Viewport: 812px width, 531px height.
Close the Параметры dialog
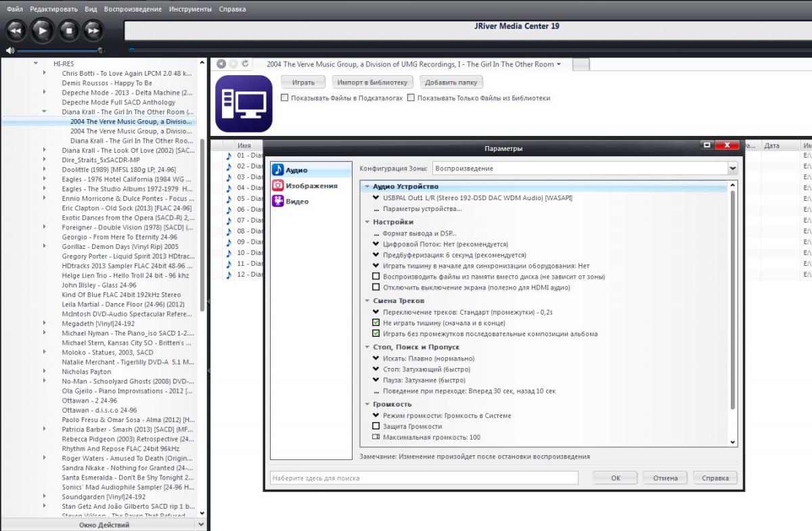[x=727, y=145]
